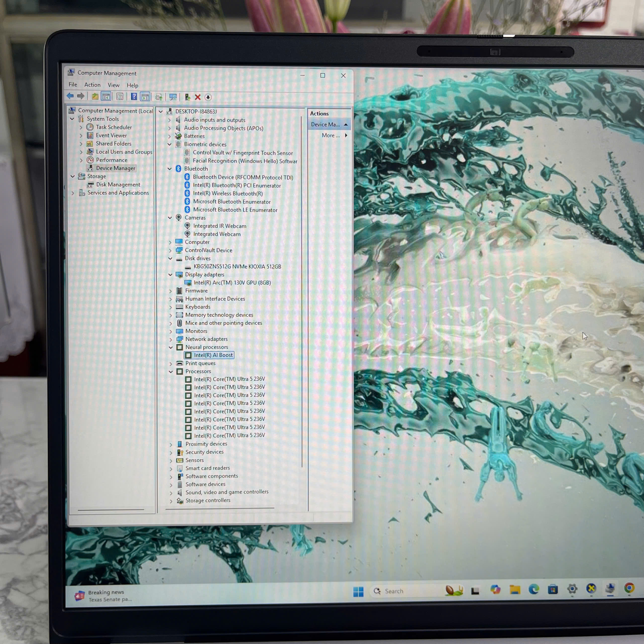644x644 pixels.
Task: Collapse the Device Manager section in the Actions pane
Action: coord(346,125)
